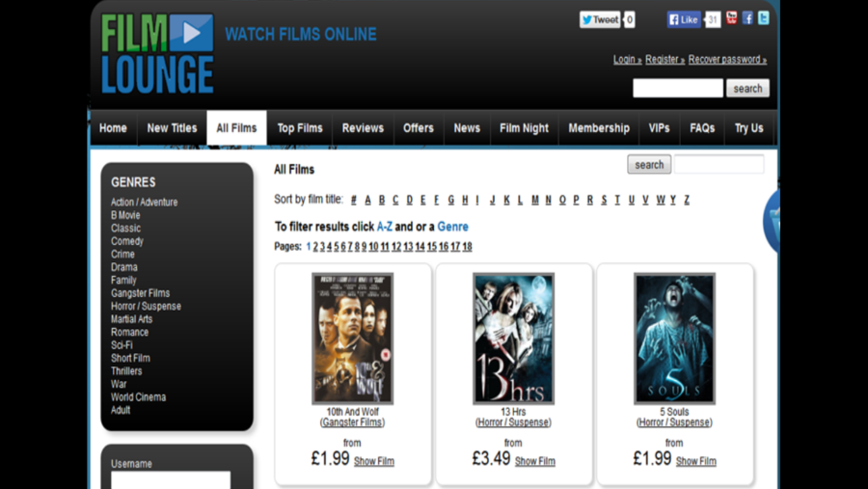Choose the Martial Arts genre
The height and width of the screenshot is (489, 868).
[131, 319]
